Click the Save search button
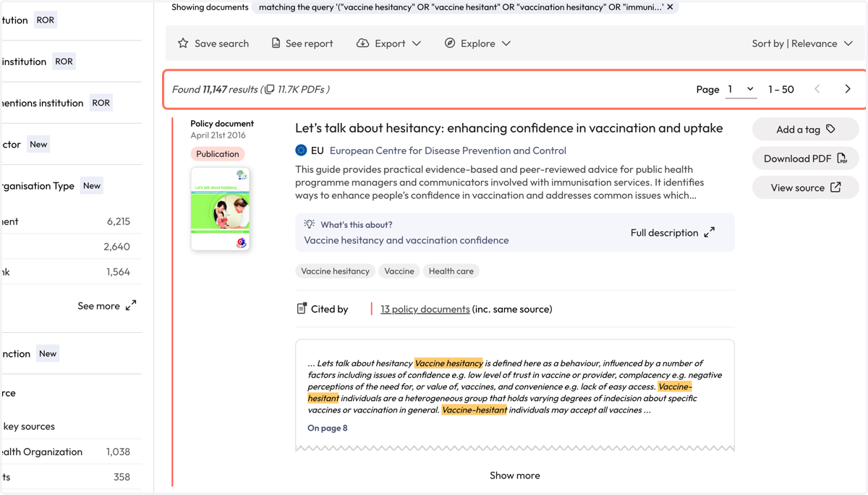Viewport: 868px width, 495px height. point(213,43)
